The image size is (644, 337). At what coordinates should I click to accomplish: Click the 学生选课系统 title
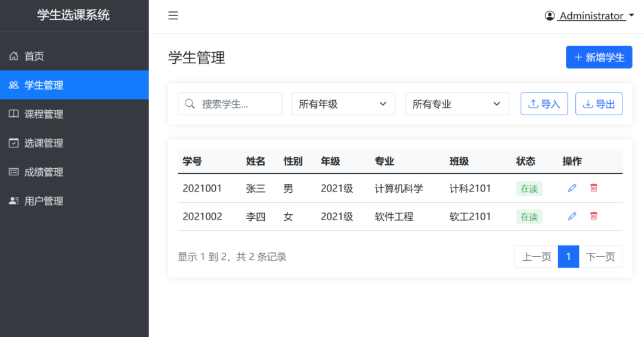73,15
